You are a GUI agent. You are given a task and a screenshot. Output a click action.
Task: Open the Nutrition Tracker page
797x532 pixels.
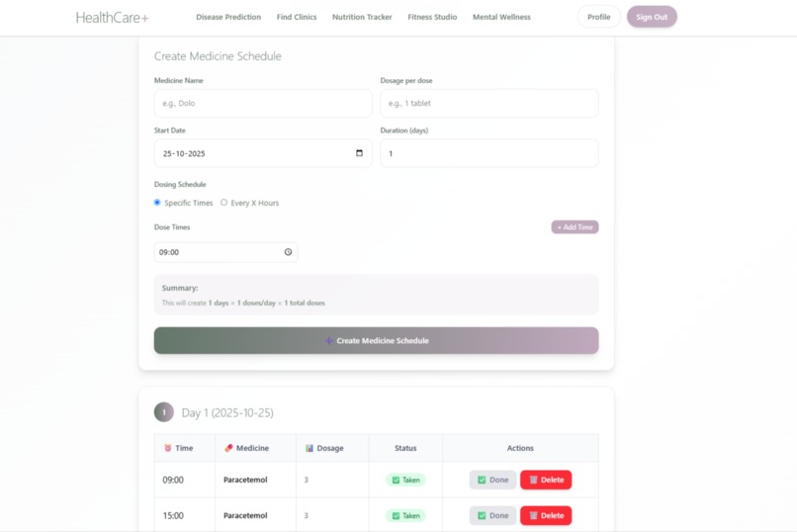coord(362,17)
